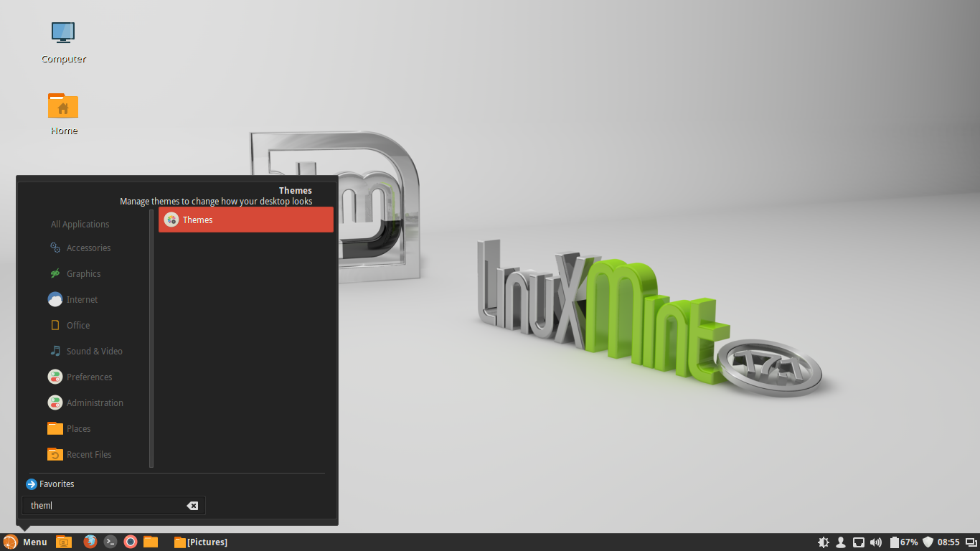Focus the menu search box
980x551 pixels.
click(x=113, y=506)
